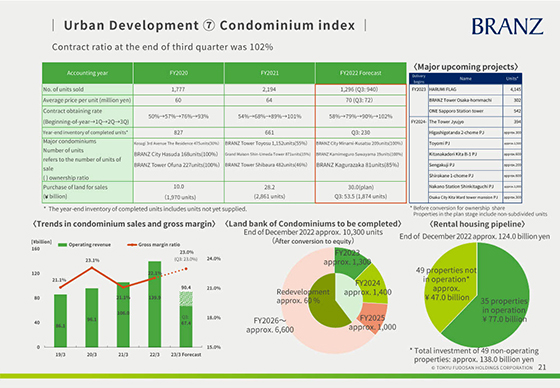Click the BRANZ logo

click(x=507, y=26)
